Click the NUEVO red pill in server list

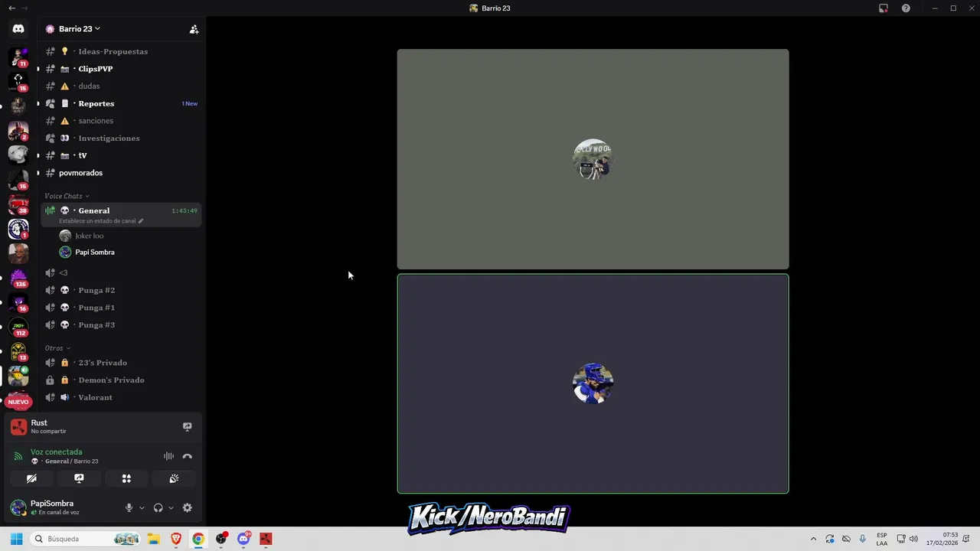(x=18, y=402)
